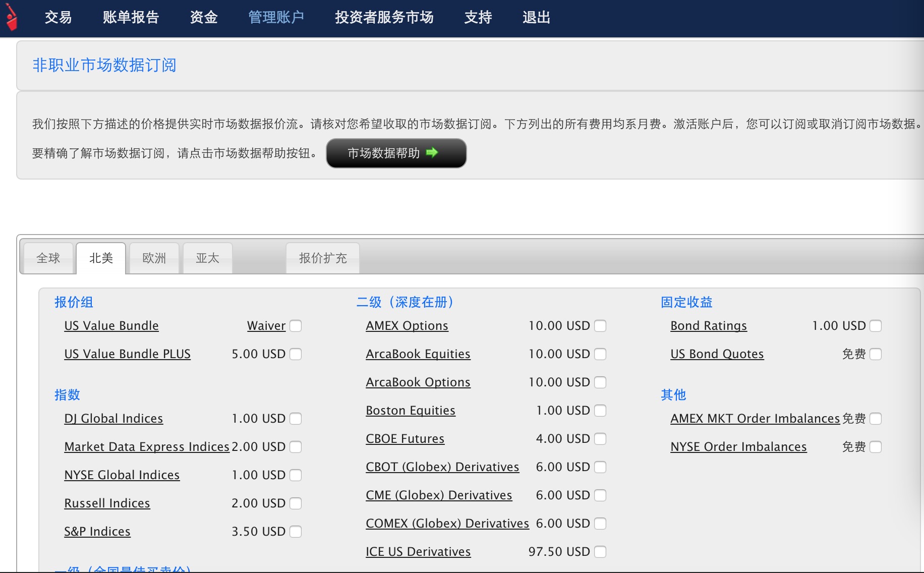Tick the Boston Equities checkbox

point(600,411)
